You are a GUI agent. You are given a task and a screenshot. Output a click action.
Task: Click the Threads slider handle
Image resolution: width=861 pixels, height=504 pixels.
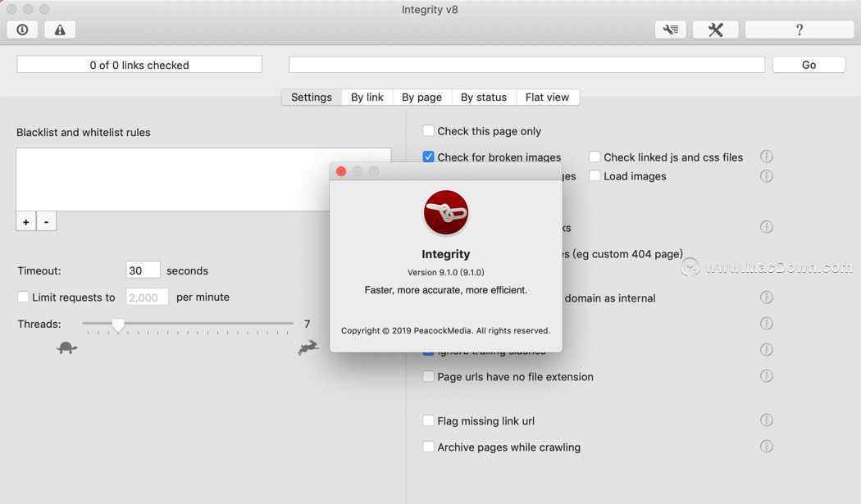(118, 325)
